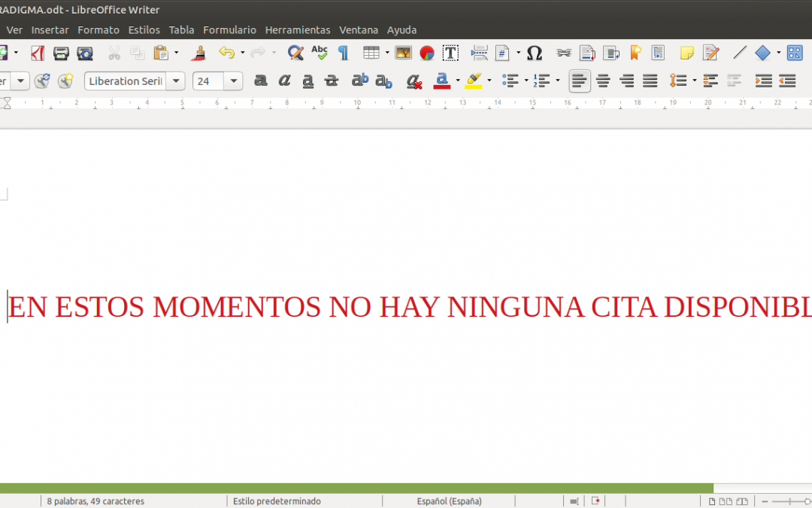
Task: Insert a comment note
Action: click(686, 53)
